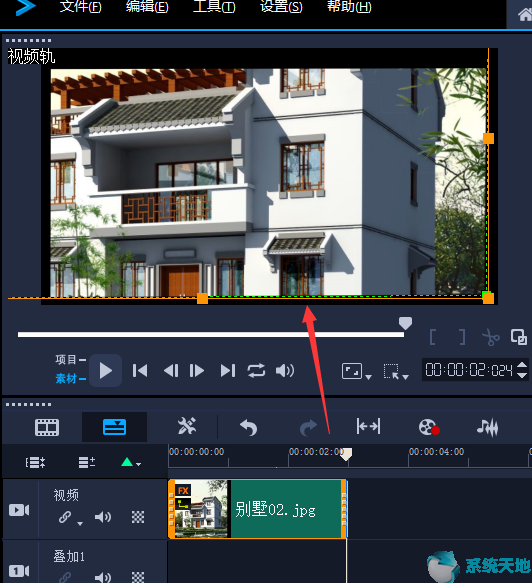Open the preview volume control
The width and height of the screenshot is (532, 583).
point(285,371)
